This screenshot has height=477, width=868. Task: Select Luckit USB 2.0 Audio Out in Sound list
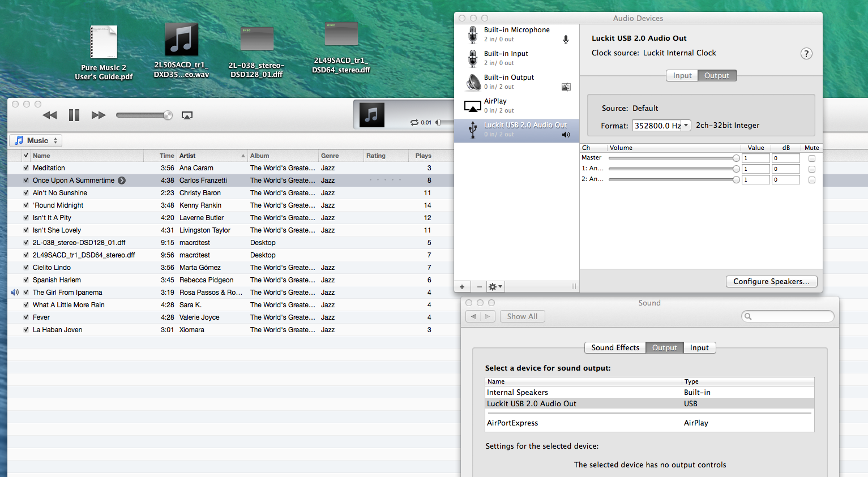tap(650, 403)
